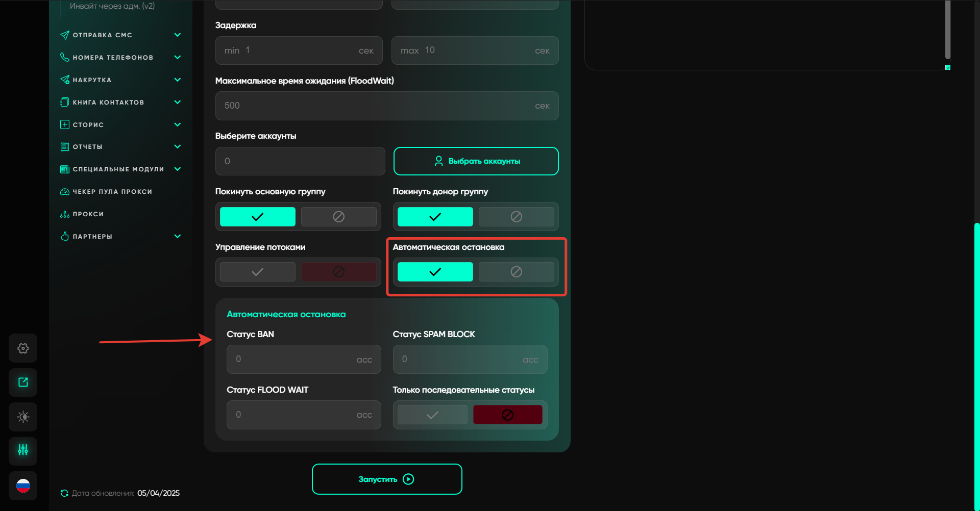Image resolution: width=980 pixels, height=511 pixels.
Task: Click the refresh icon beside update date
Action: tap(64, 493)
